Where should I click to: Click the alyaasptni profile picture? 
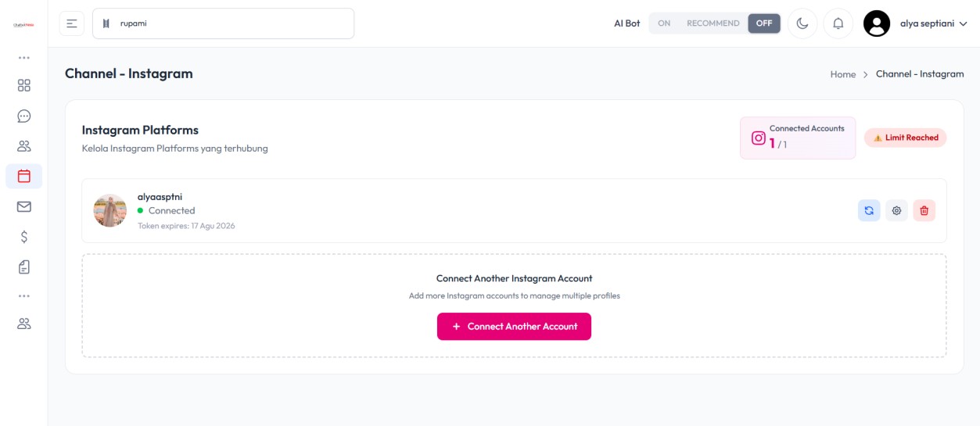click(110, 210)
